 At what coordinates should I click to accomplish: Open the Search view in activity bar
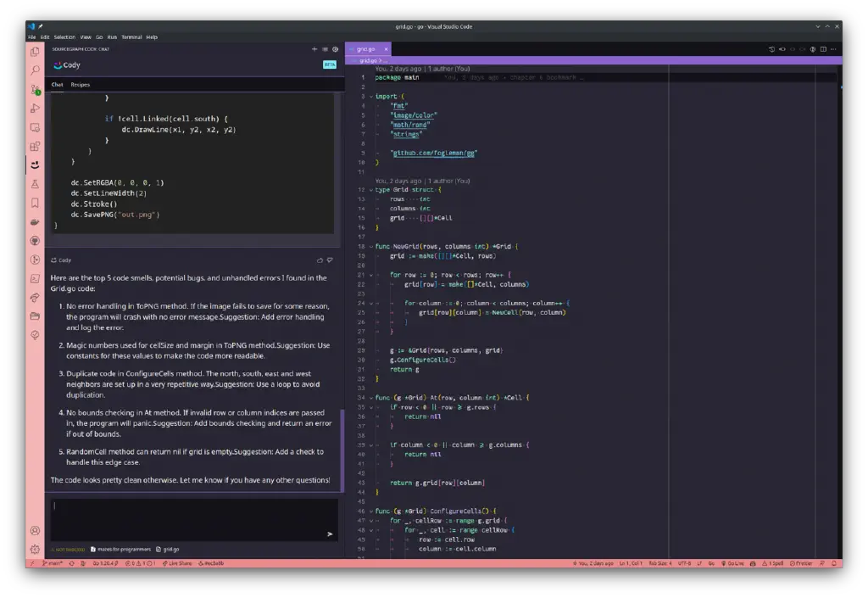[x=35, y=70]
